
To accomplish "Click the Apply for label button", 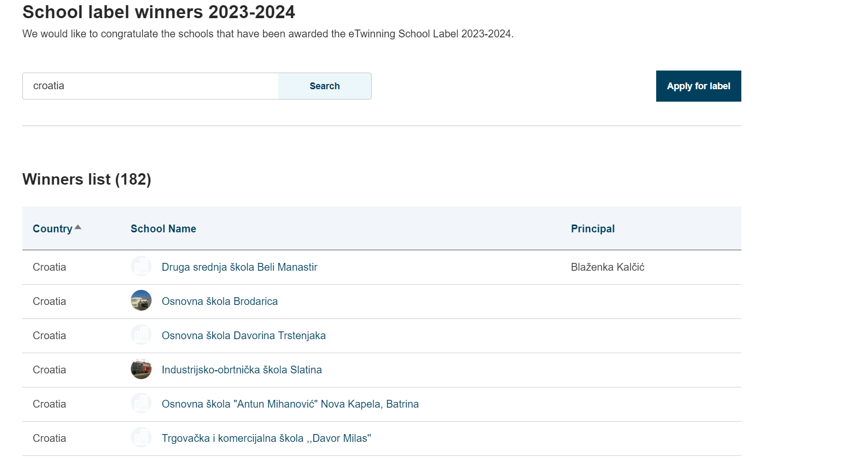I will coord(699,86).
